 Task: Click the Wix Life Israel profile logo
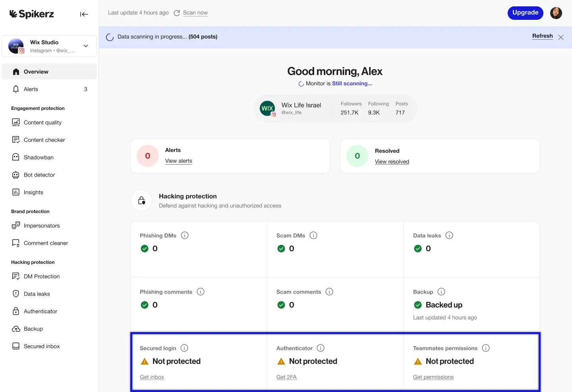[267, 108]
